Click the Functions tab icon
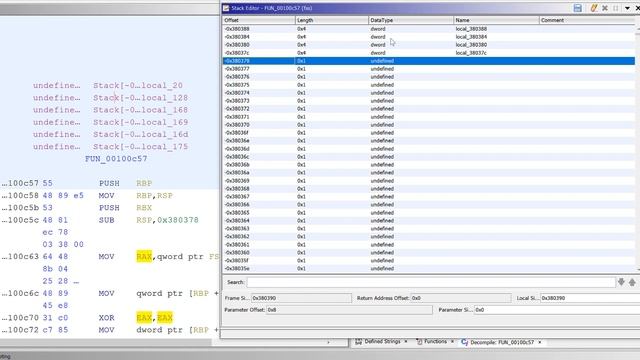 419,342
